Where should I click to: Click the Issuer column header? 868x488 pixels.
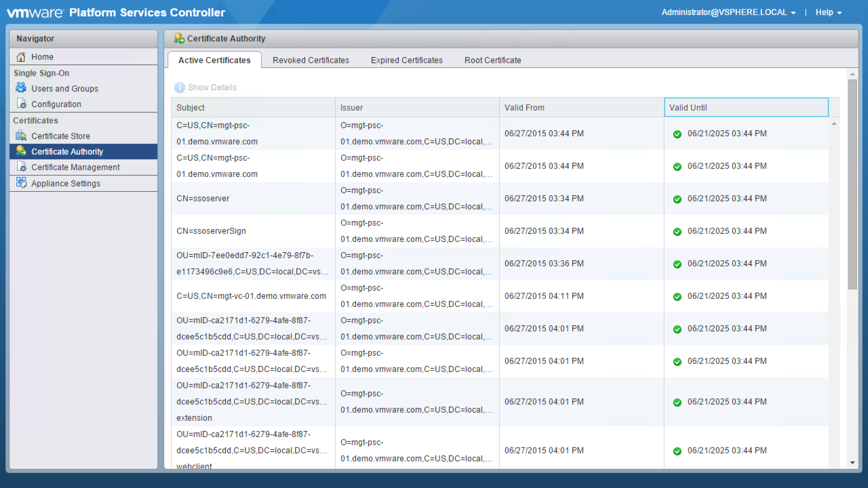tap(417, 108)
